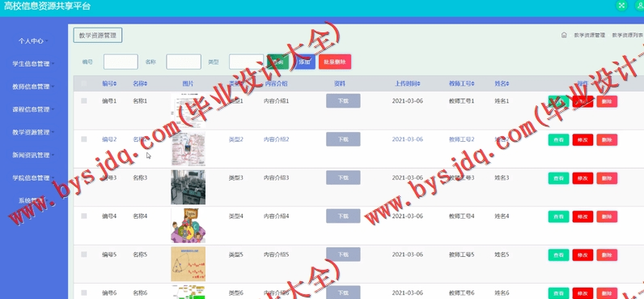This screenshot has height=299, width=644.
Task: Focus the 名称 search input field
Action: coord(184,62)
